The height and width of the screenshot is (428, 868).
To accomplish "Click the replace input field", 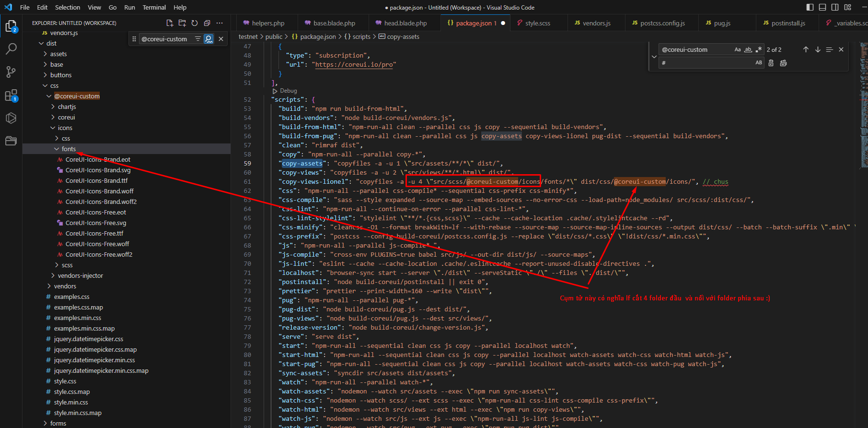I will [705, 63].
